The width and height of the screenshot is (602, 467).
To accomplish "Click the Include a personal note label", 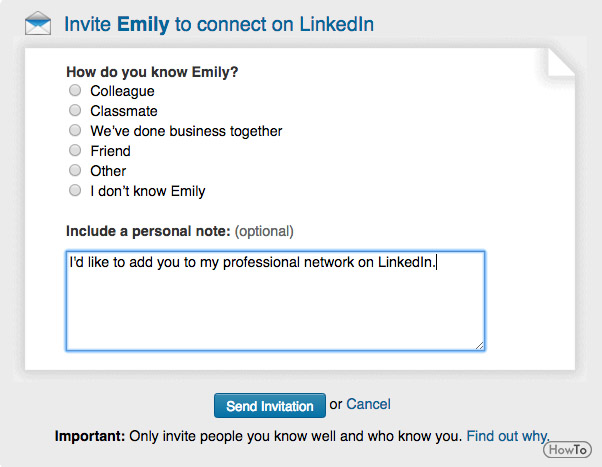I will (x=148, y=231).
